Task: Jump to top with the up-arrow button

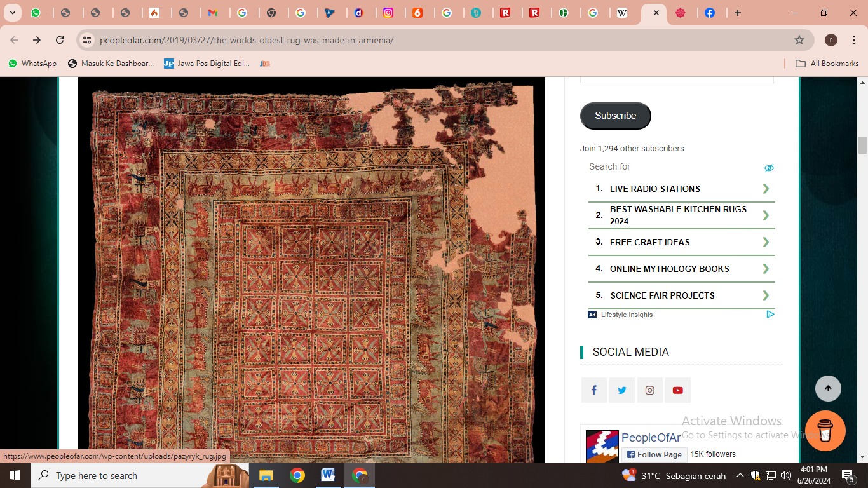Action: (828, 388)
